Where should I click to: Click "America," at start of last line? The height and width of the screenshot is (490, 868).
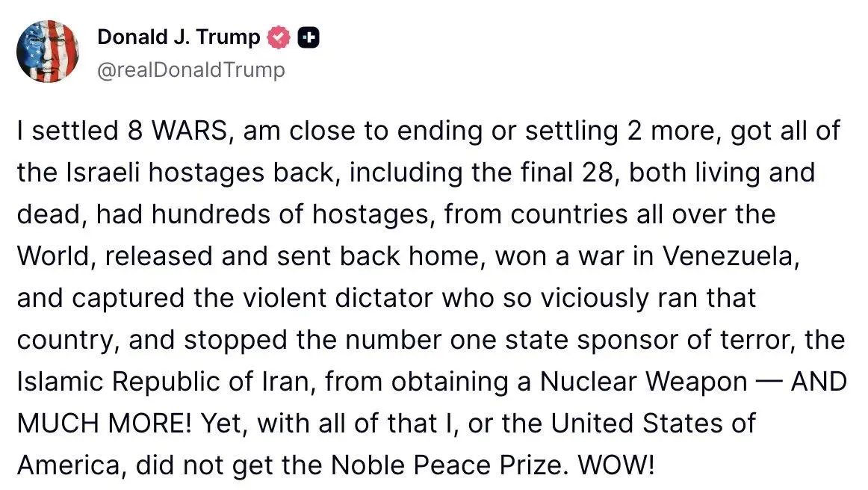[x=68, y=465]
